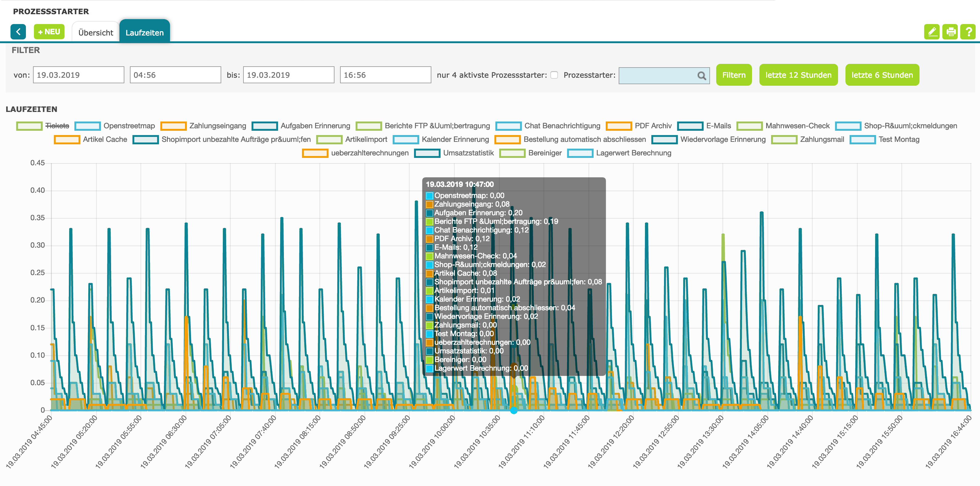Toggle the struck-through Tickets legend entry
This screenshot has height=486, width=980.
(x=57, y=126)
